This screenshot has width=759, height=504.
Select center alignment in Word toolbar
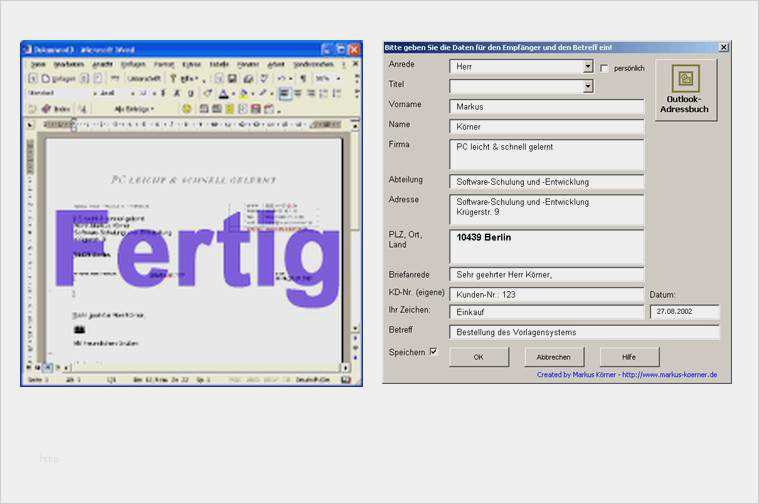click(x=298, y=93)
